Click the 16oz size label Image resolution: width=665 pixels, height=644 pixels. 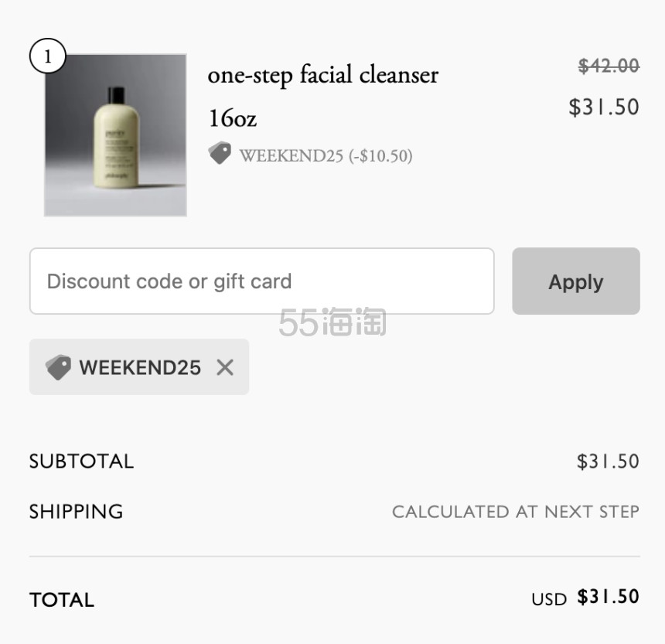tap(233, 118)
